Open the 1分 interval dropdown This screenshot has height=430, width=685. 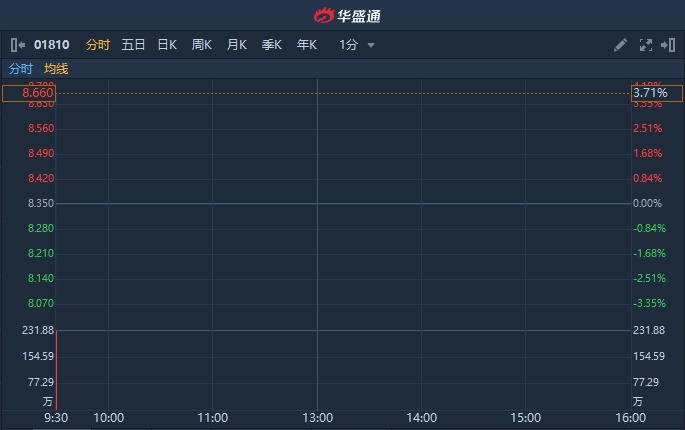pyautogui.click(x=357, y=45)
